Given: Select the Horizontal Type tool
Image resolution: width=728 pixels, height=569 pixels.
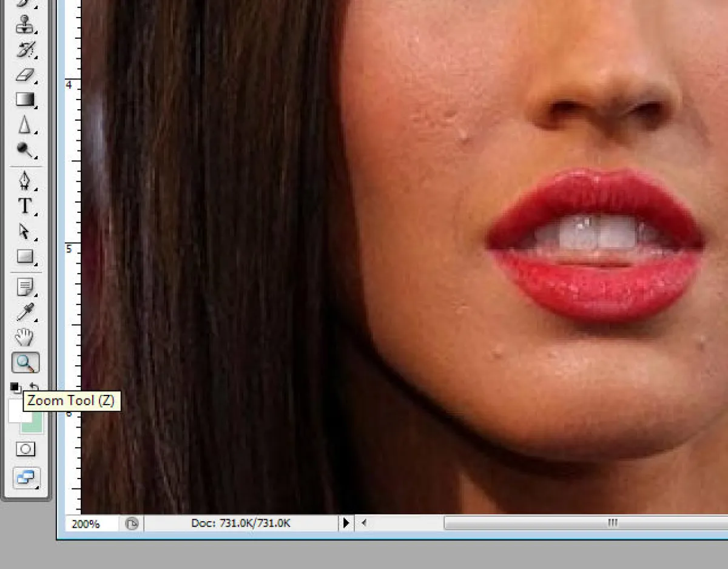Looking at the screenshot, I should [24, 206].
